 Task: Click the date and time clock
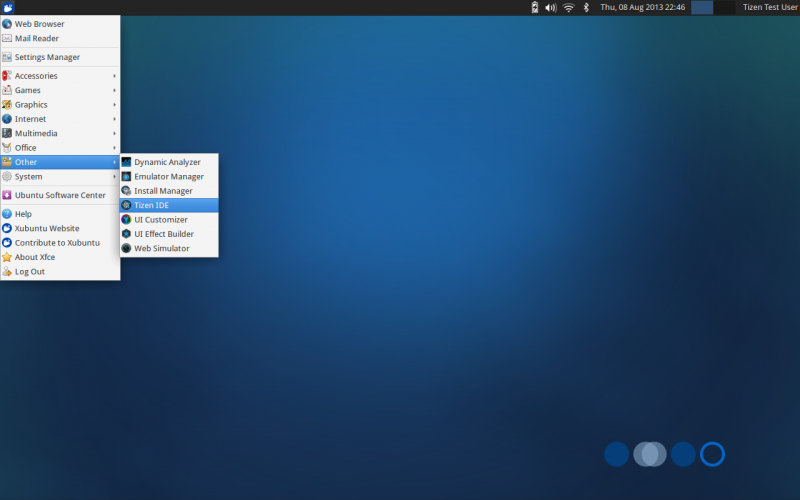(x=642, y=7)
